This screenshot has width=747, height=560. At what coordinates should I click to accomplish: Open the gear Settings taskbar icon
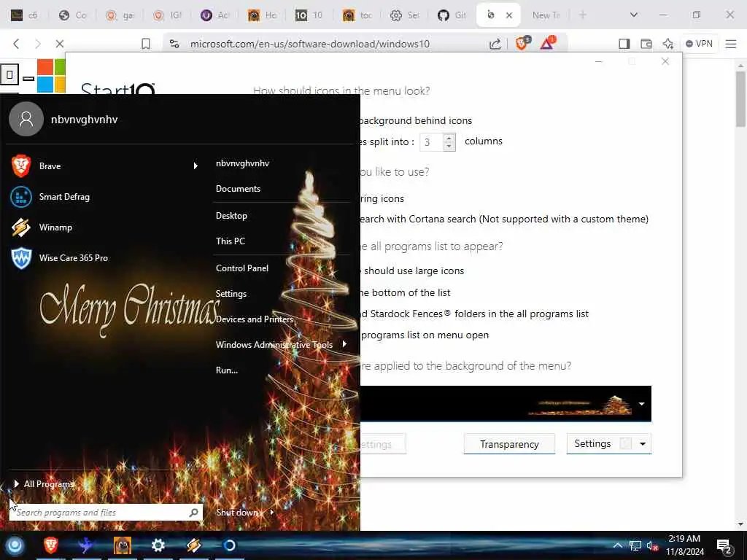point(158,545)
